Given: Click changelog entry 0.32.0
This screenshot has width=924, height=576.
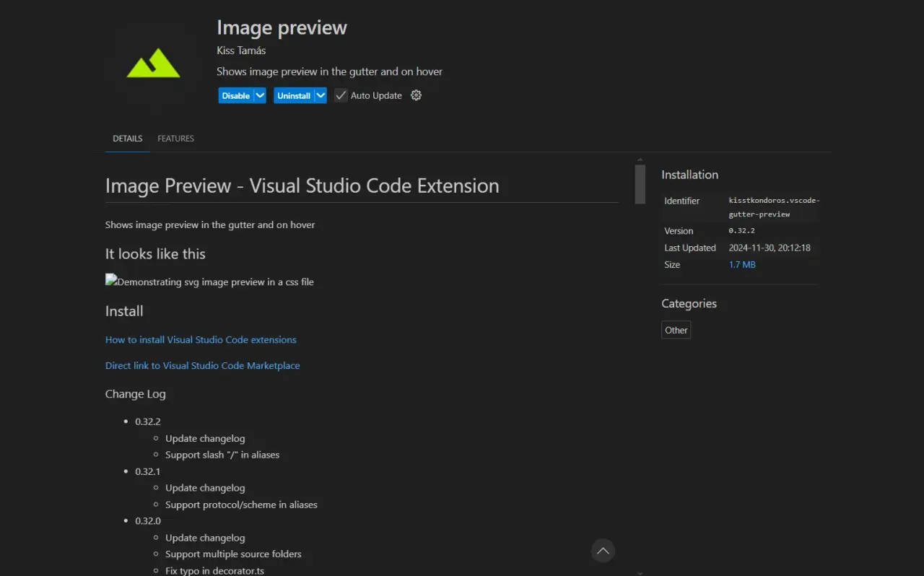Looking at the screenshot, I should click(148, 521).
